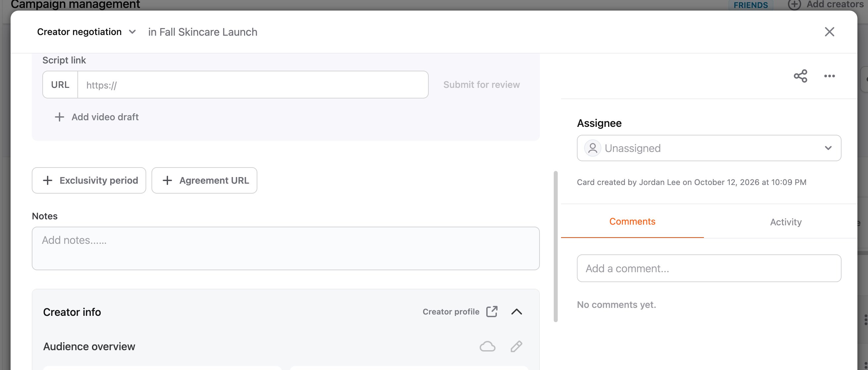
Task: Click the 'Card created by Jordan Lee' text
Action: point(691,182)
